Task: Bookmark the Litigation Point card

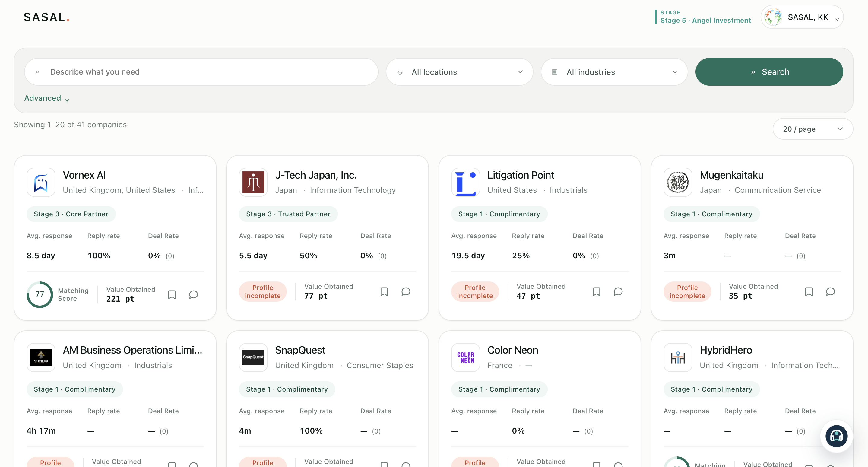Action: [x=597, y=291]
